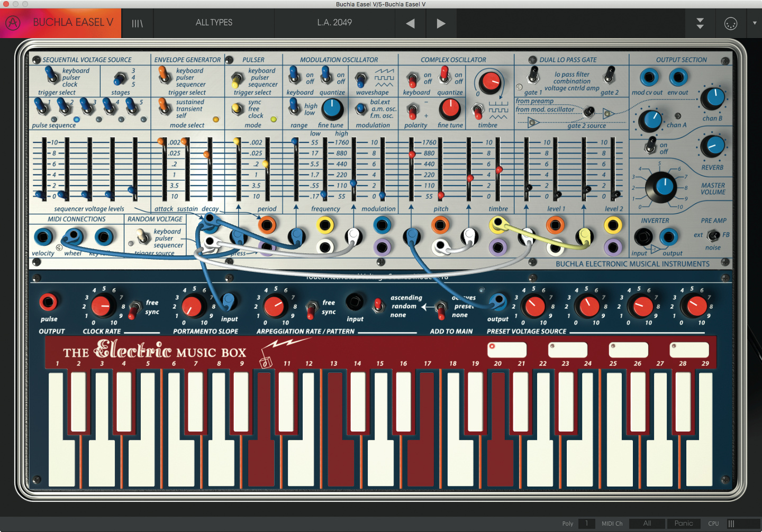Open the MIDI controller settings icon
This screenshot has height=532, width=762.
731,23
